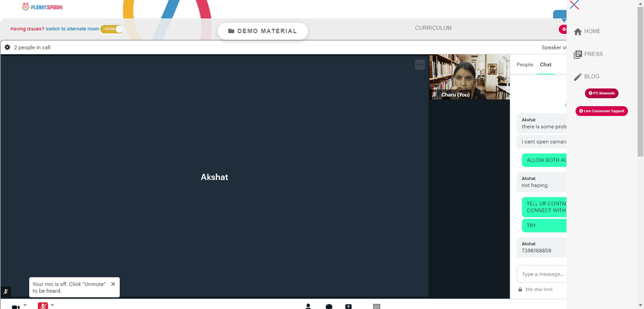Open the call settings gear icon

click(7, 47)
